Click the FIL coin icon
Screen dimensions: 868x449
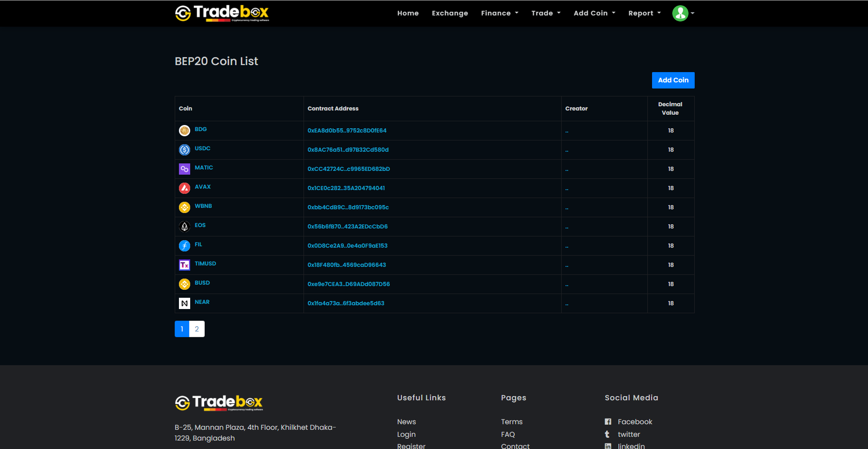[185, 246]
